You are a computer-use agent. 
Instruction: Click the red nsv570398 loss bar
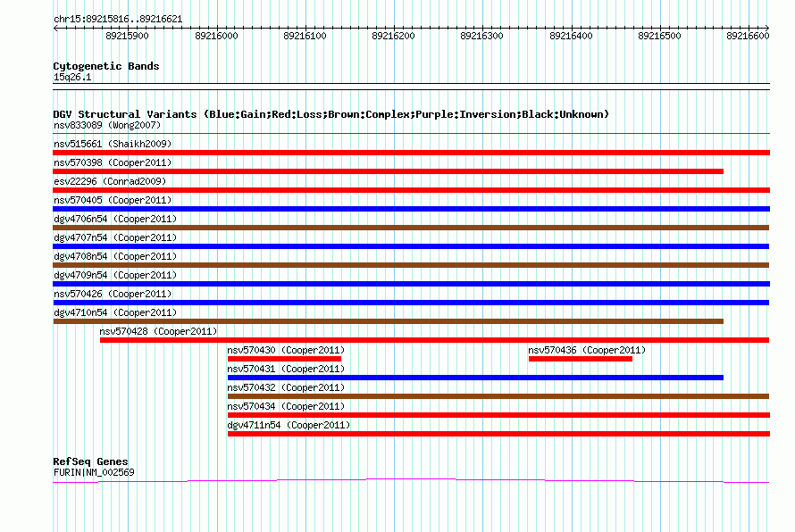click(x=389, y=171)
